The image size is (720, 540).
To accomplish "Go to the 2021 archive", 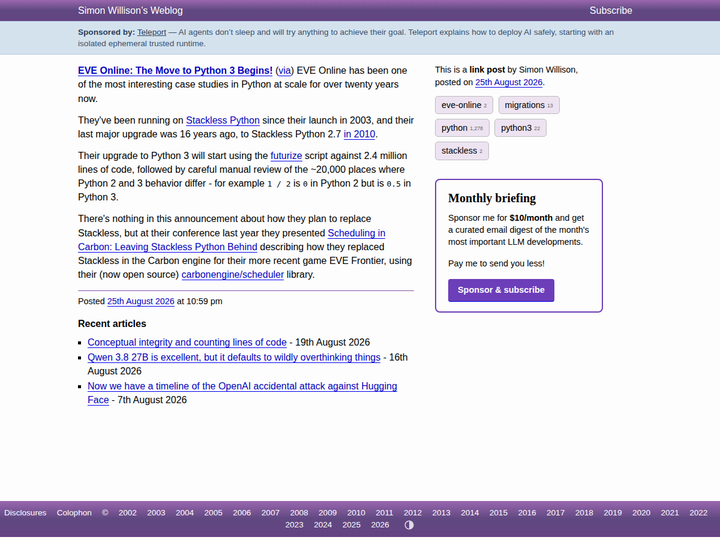I will (x=669, y=513).
